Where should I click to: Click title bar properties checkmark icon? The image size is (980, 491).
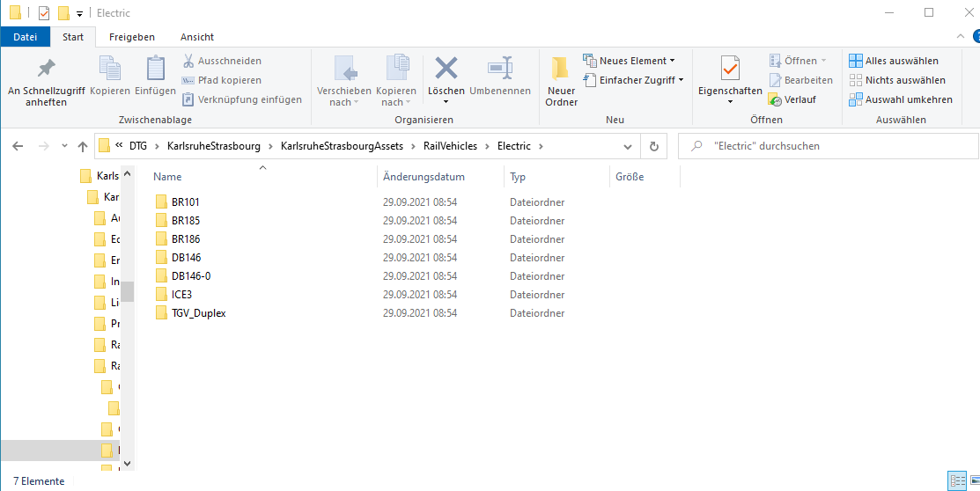44,13
